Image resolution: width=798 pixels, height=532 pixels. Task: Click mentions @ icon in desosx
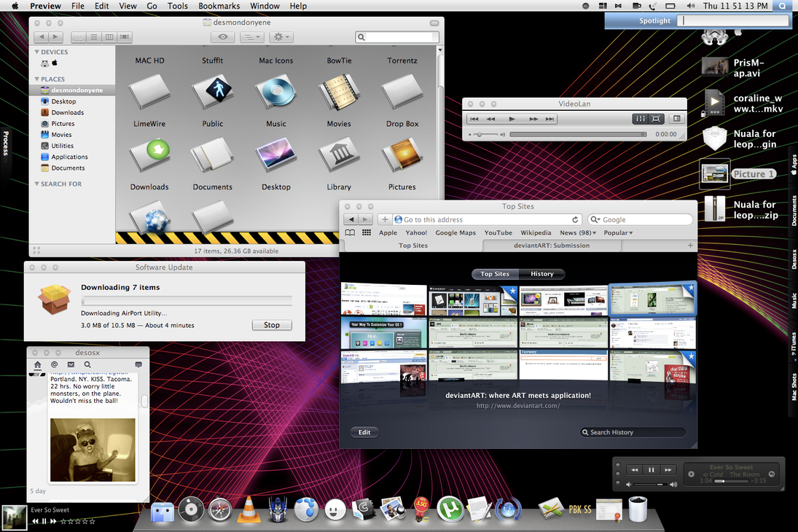click(55, 364)
